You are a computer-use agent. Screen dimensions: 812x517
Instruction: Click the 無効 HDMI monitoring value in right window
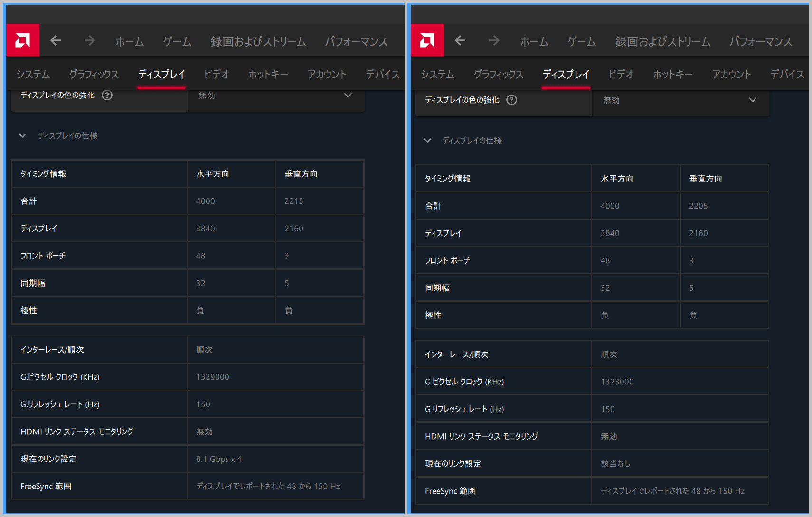point(609,436)
